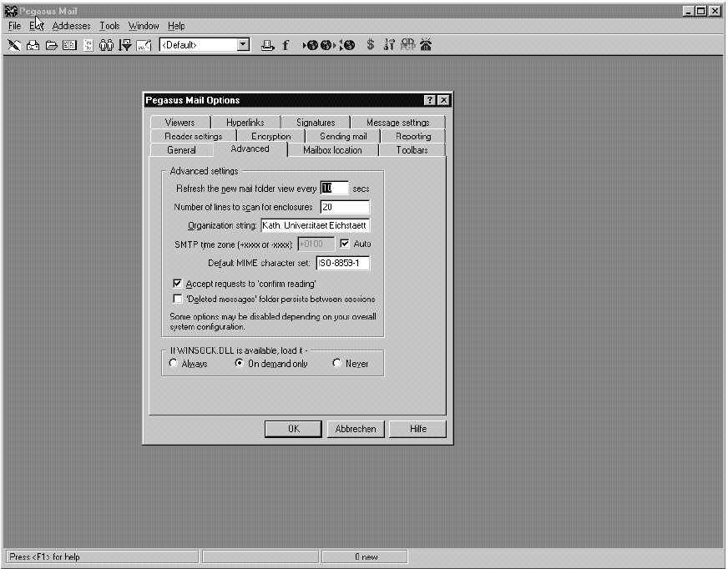Open the Addresses menu

(x=71, y=26)
